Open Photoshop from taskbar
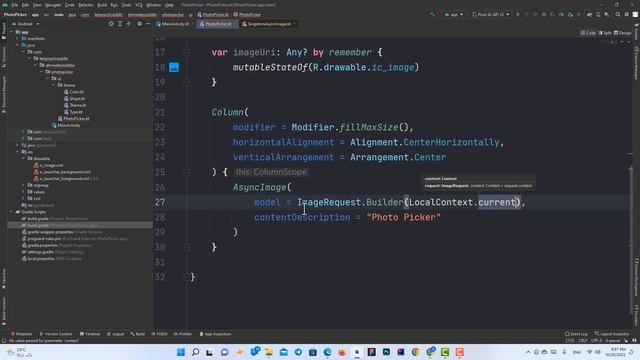This screenshot has width=640, height=360. coord(386,352)
